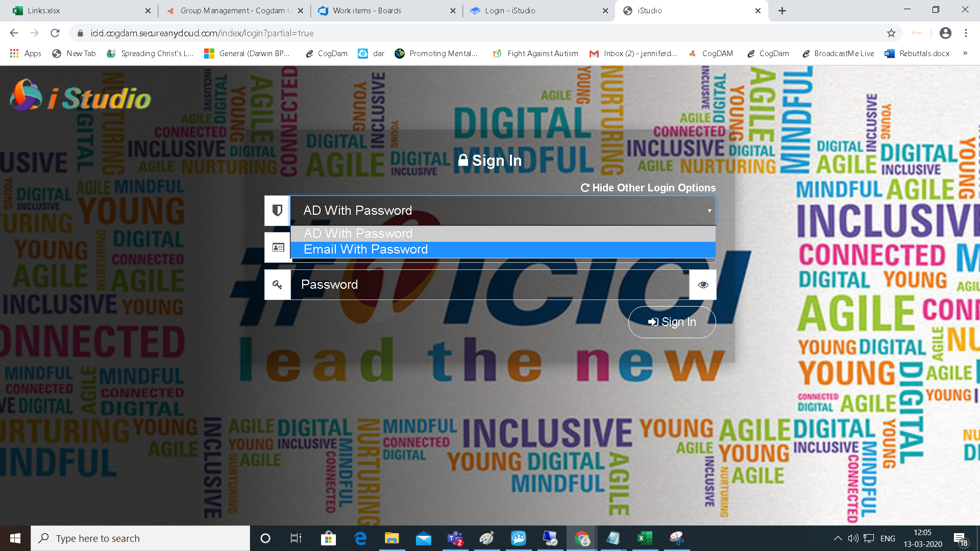Open BroadcastMe Live bookmark
Viewport: 980px width, 551px height.
[838, 54]
